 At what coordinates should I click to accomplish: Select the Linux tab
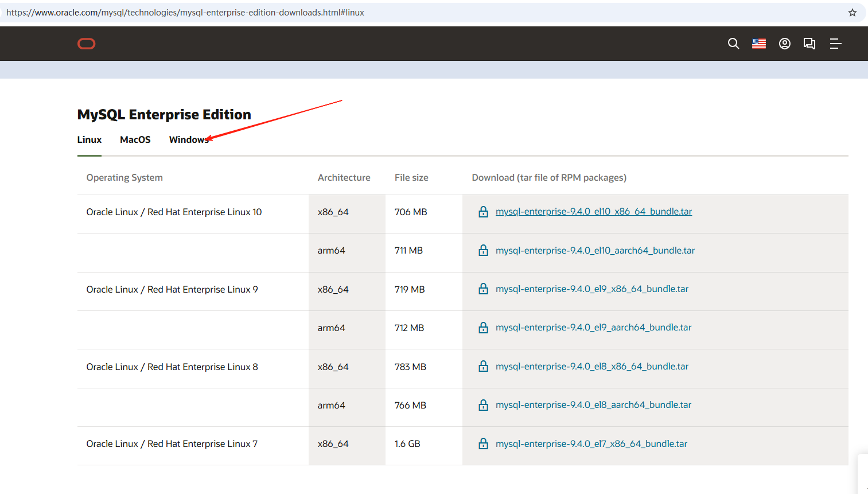pos(89,139)
